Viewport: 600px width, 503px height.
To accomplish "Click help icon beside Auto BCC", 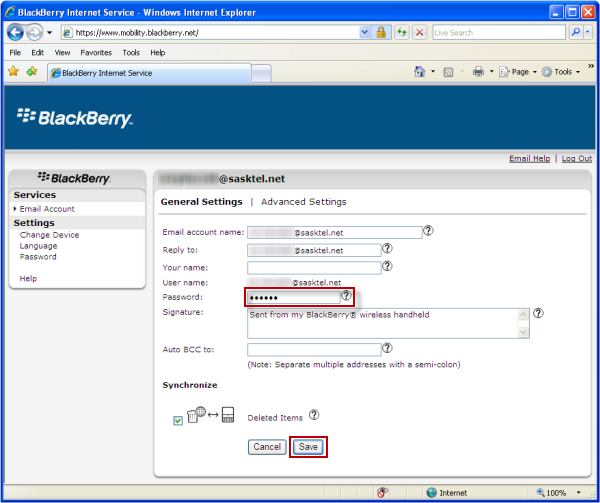I will (387, 348).
